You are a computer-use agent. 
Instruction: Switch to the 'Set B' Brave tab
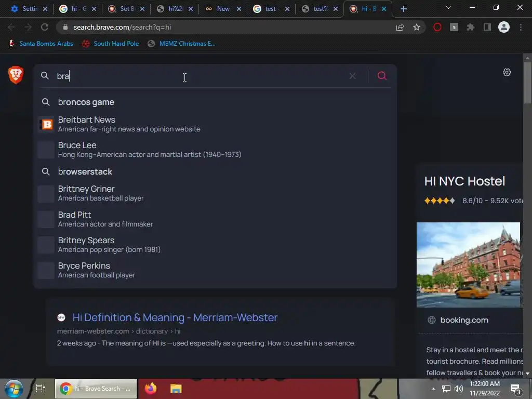(123, 9)
